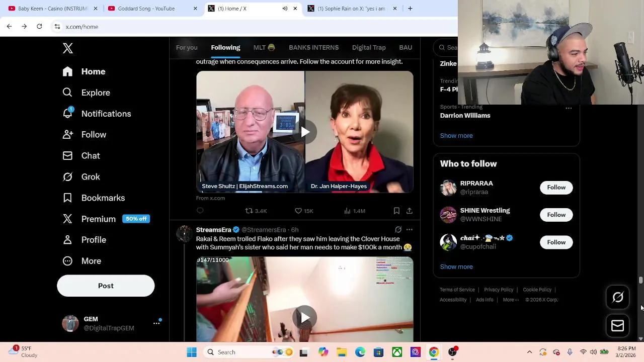Like the post with 15K likes

304,211
